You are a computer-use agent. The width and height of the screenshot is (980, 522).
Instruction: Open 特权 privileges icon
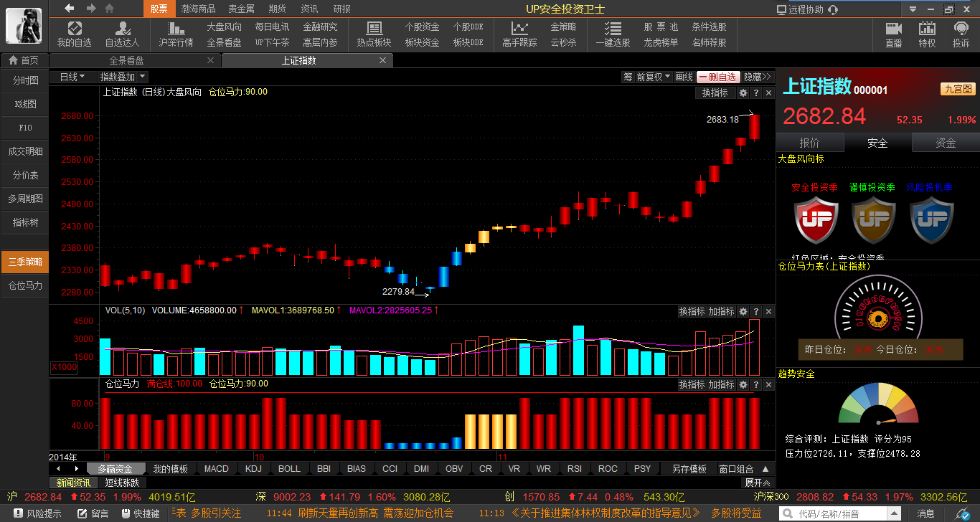click(x=927, y=34)
